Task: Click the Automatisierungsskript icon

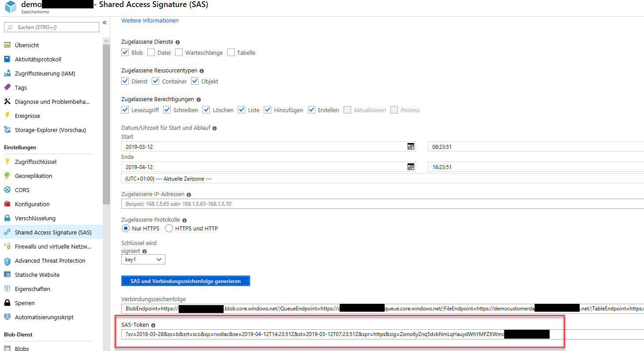Action: coord(7,317)
